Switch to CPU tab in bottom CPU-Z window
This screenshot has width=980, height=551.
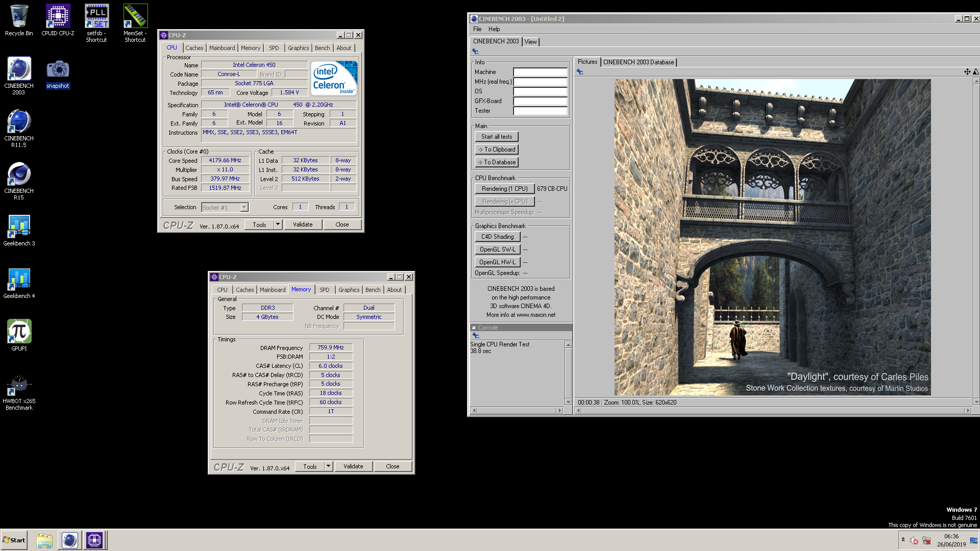pyautogui.click(x=223, y=290)
